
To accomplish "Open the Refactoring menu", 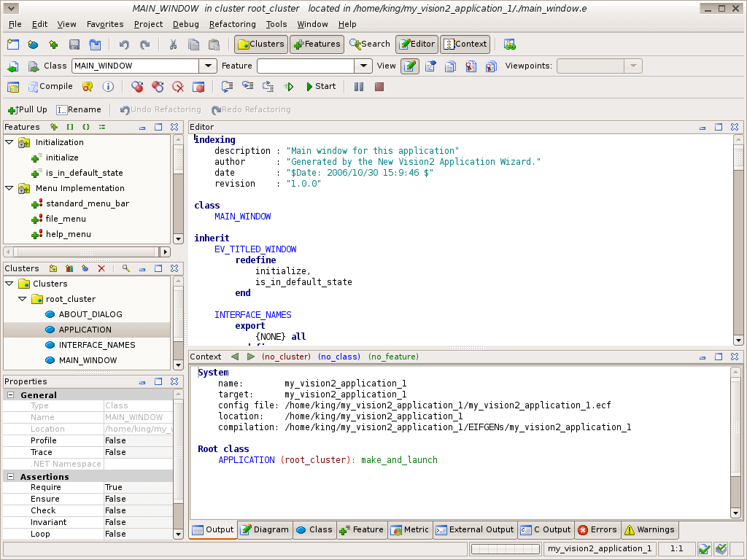I will [232, 24].
